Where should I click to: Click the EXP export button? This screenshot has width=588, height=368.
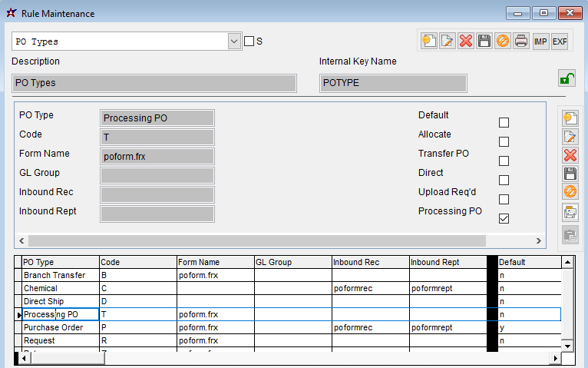(x=560, y=41)
